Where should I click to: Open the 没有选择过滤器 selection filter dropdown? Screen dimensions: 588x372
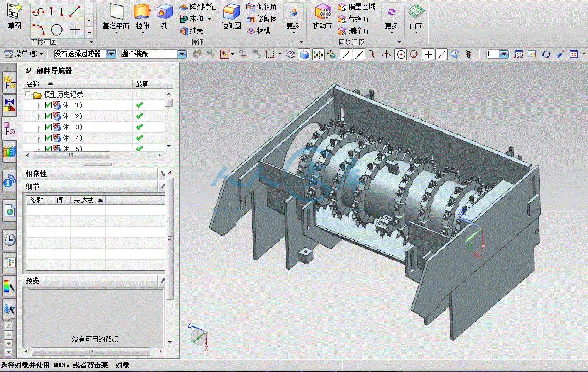point(111,54)
